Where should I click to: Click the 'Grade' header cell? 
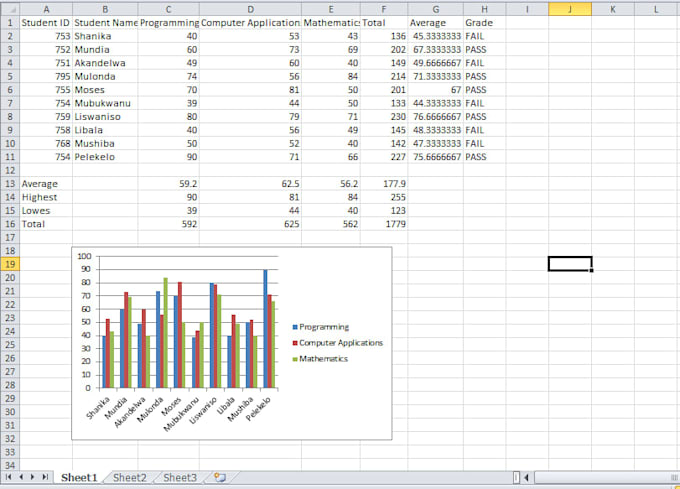coord(484,23)
